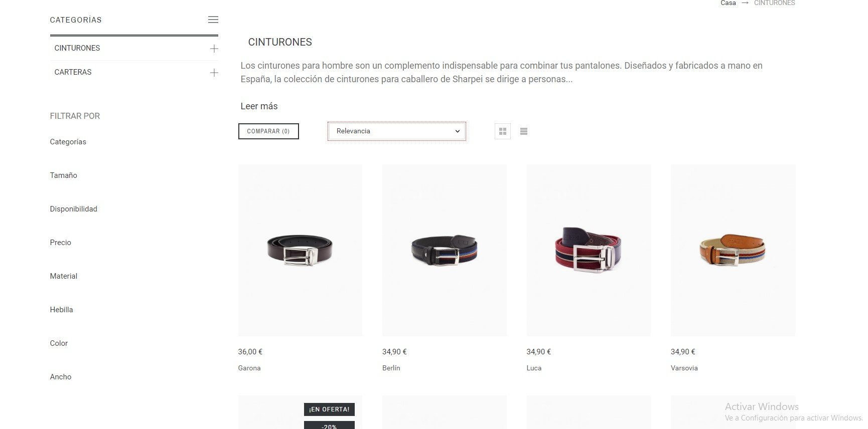Toggle the Categorías hamburger menu icon
This screenshot has height=429, width=868.
coord(213,20)
